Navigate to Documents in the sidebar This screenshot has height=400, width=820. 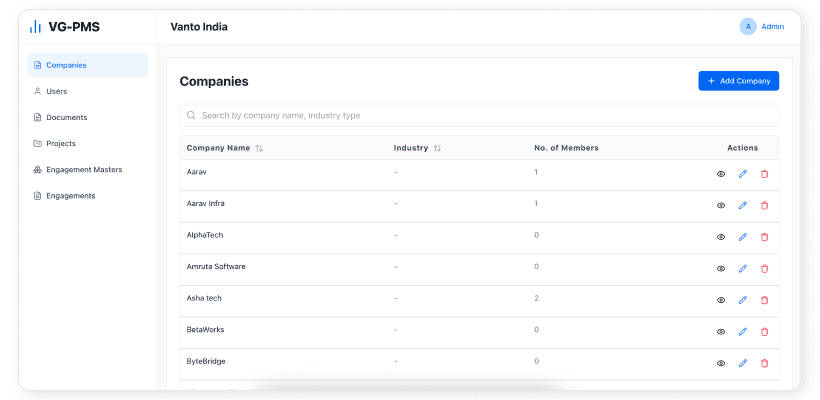67,117
